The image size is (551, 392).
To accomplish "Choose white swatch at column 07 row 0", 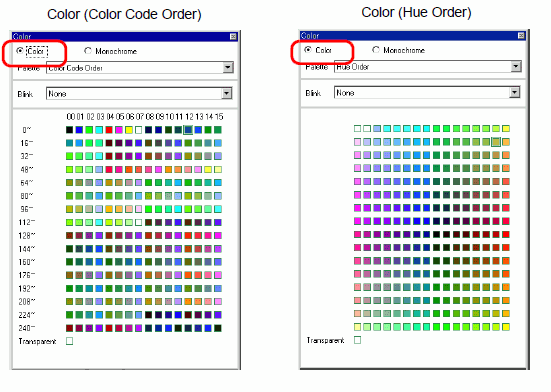I will [x=139, y=130].
